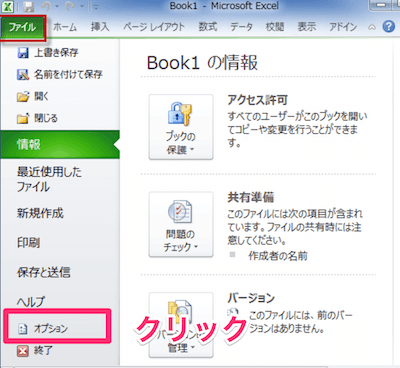Select the 情報 backstage section
The height and width of the screenshot is (368, 400).
pos(60,144)
